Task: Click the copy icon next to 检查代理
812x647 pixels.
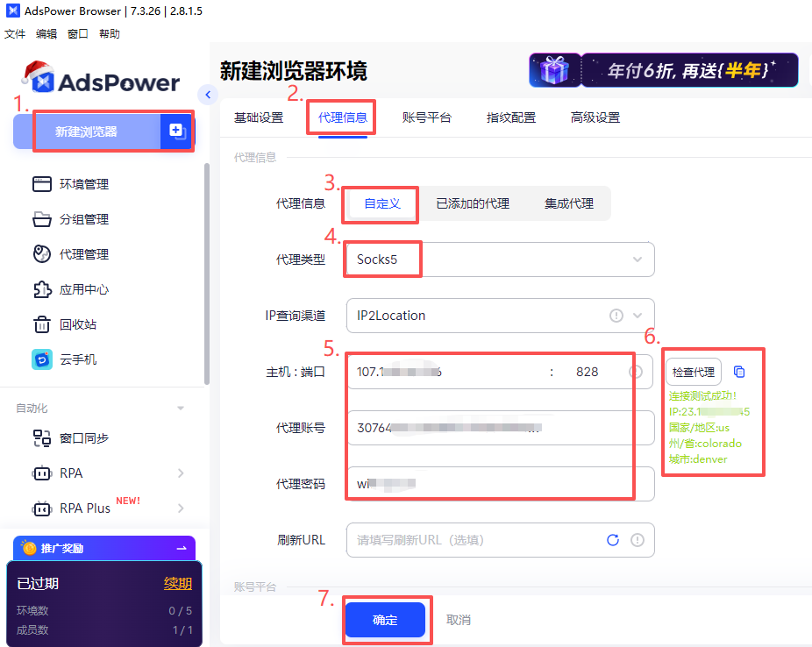Action: (x=739, y=372)
